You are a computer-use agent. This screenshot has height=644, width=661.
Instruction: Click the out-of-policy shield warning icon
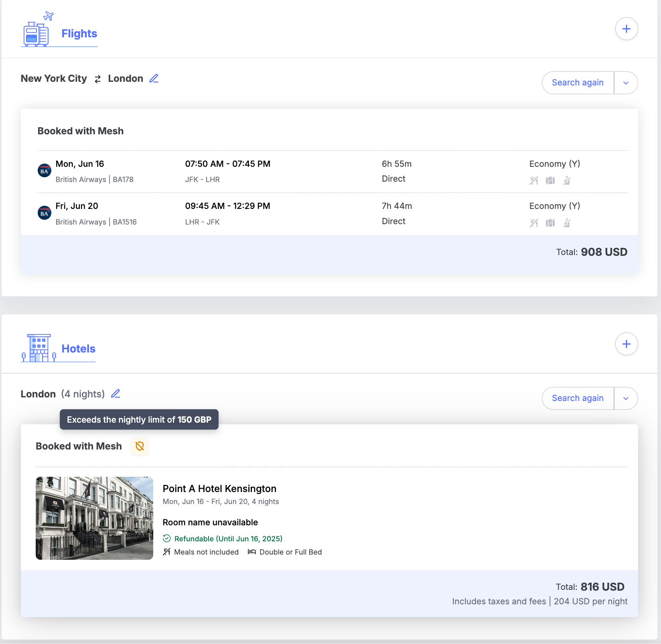click(x=140, y=446)
